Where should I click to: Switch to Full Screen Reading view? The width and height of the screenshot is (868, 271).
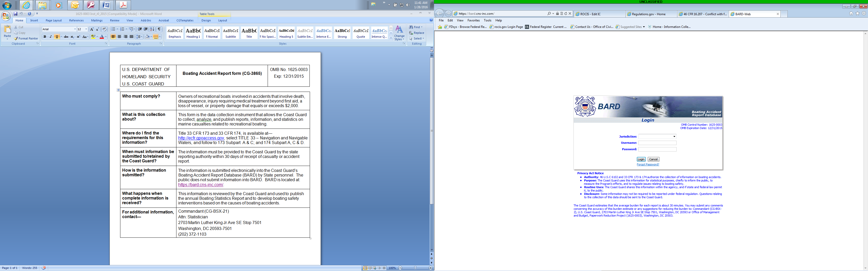[370, 268]
